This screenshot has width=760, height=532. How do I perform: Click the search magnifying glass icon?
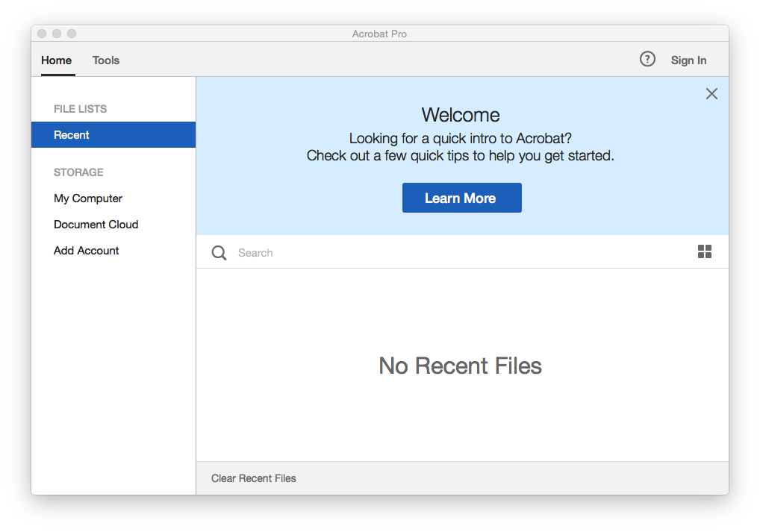coord(219,252)
